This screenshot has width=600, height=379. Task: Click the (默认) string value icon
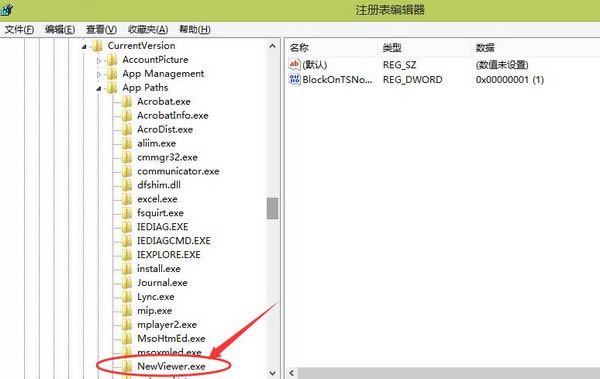pos(294,64)
